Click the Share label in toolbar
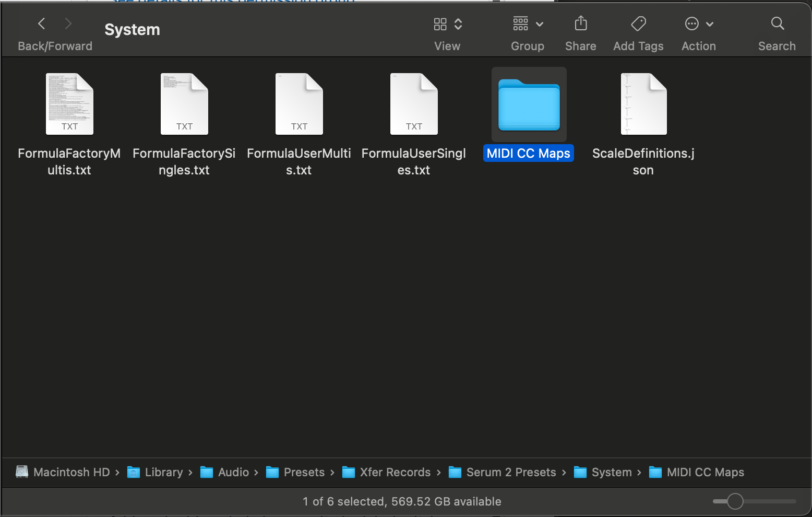Image resolution: width=812 pixels, height=517 pixels. (x=581, y=46)
